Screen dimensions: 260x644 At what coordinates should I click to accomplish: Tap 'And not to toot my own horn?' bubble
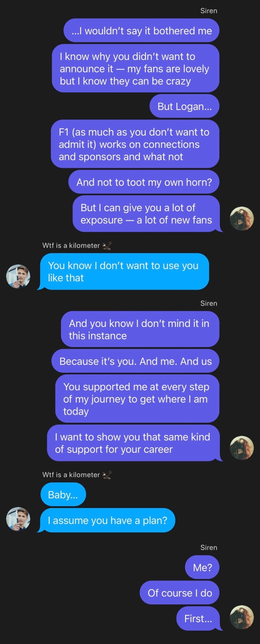point(144,182)
